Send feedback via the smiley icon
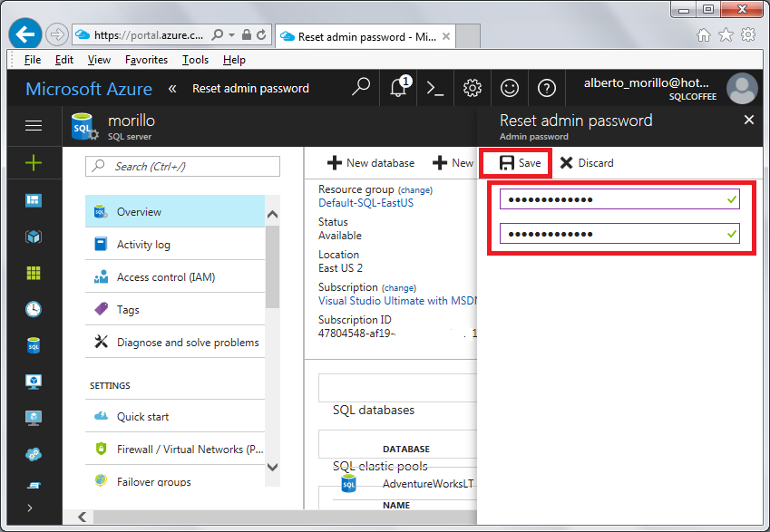 tap(509, 88)
